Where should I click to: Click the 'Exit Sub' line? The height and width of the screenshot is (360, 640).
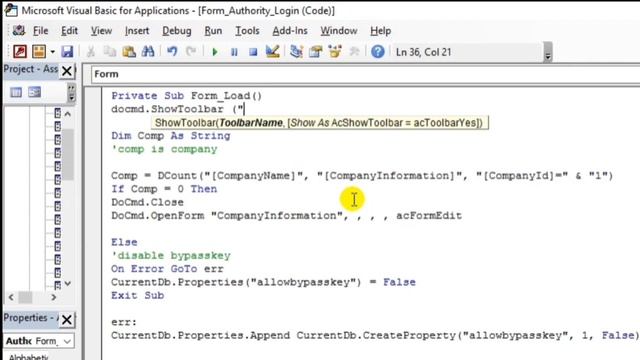pyautogui.click(x=138, y=296)
